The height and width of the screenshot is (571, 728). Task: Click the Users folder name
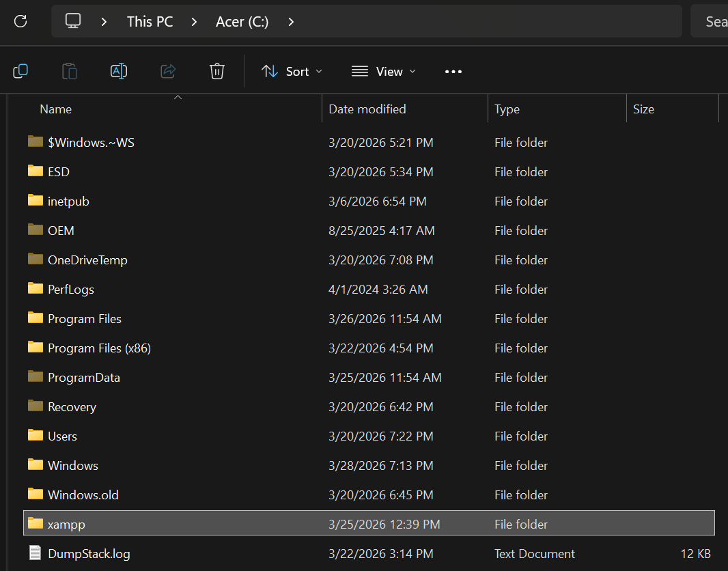pyautogui.click(x=62, y=436)
